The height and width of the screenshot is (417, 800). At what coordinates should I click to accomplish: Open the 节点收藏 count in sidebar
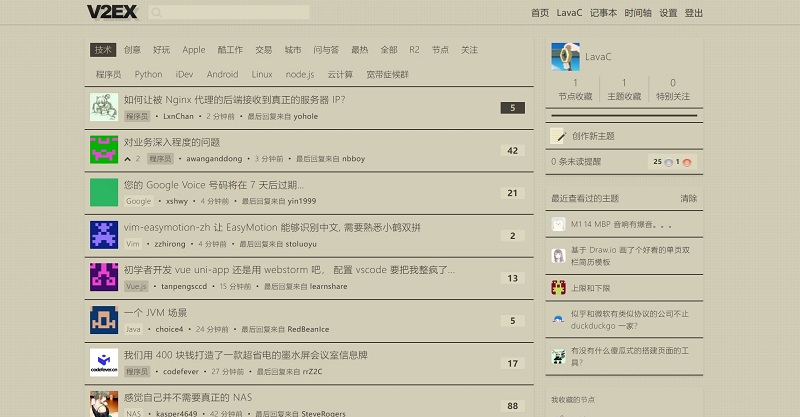click(x=575, y=90)
